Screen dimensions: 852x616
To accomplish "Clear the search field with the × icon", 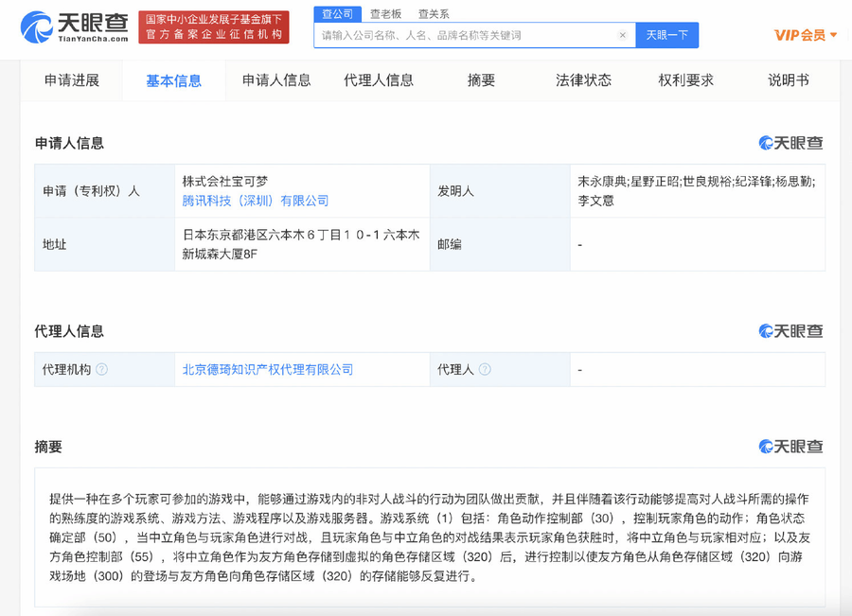I will point(623,34).
